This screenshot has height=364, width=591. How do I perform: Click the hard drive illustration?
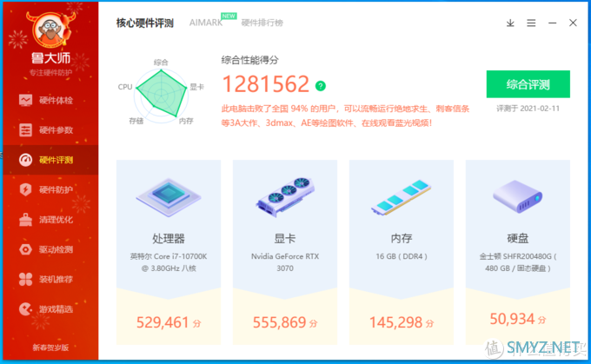click(518, 196)
